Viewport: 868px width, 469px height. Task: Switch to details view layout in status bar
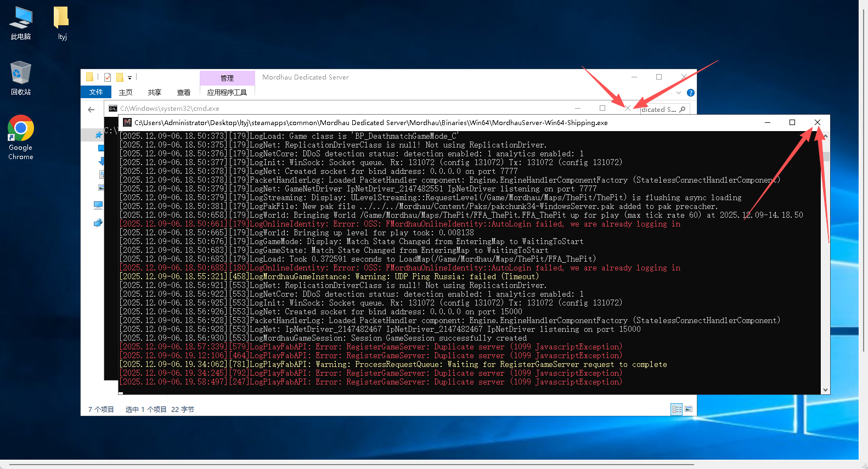pyautogui.click(x=677, y=409)
